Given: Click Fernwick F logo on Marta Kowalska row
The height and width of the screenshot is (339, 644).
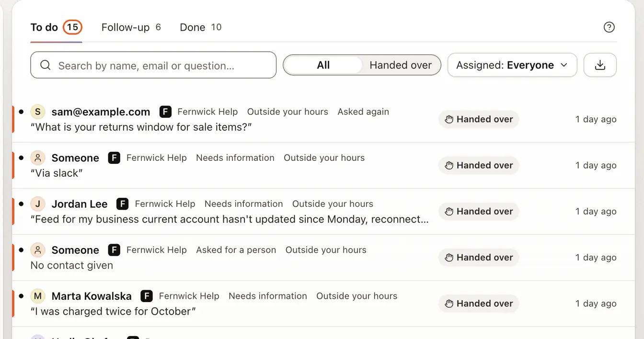Looking at the screenshot, I should [x=147, y=296].
